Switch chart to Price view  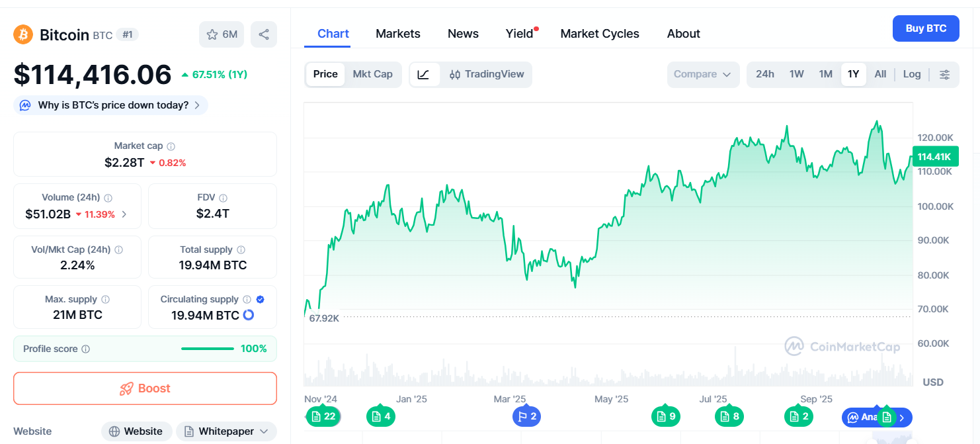click(x=325, y=74)
